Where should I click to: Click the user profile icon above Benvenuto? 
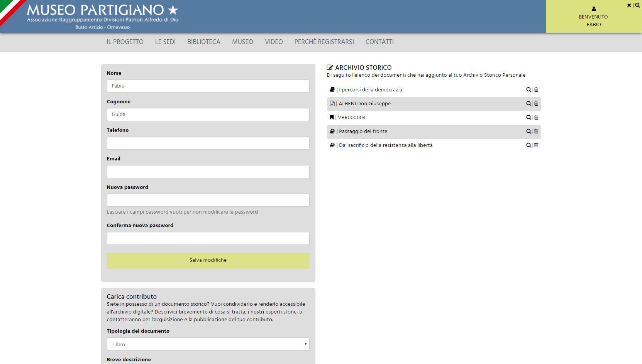point(594,9)
